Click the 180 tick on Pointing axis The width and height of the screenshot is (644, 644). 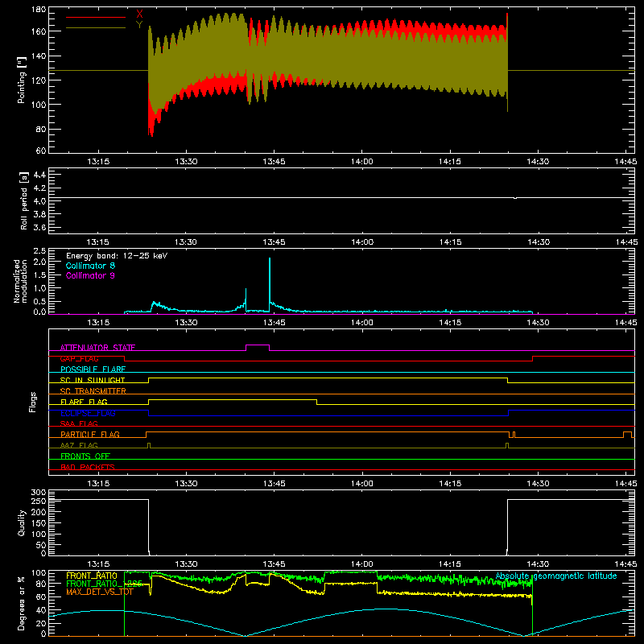point(39,10)
